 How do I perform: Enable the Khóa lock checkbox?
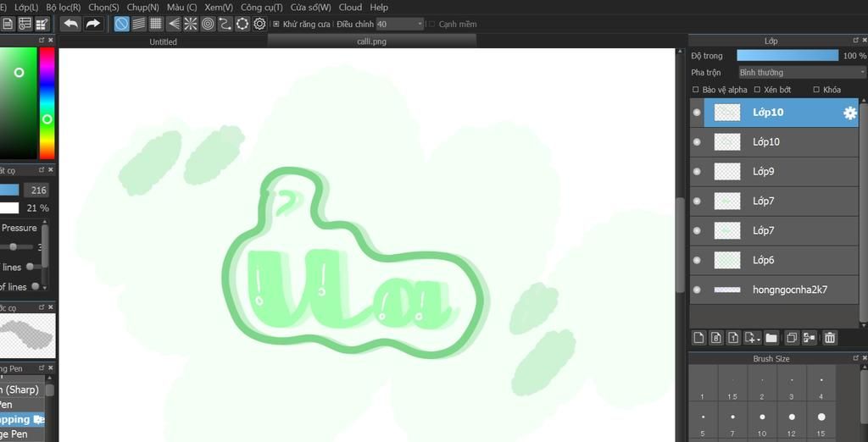[x=816, y=90]
